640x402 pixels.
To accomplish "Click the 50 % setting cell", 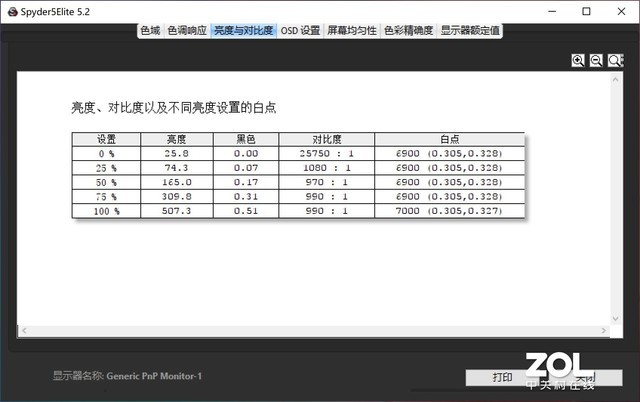I will point(107,182).
